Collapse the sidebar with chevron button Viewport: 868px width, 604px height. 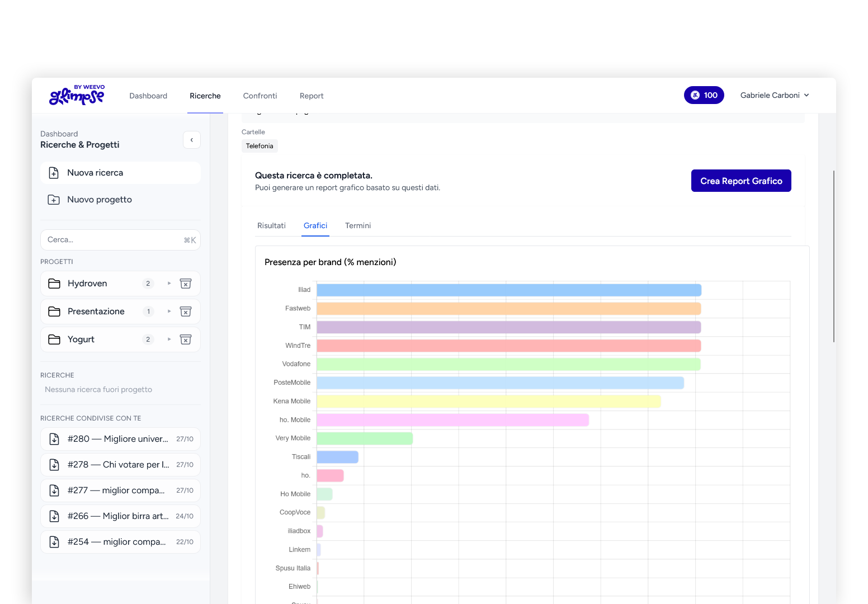click(192, 140)
